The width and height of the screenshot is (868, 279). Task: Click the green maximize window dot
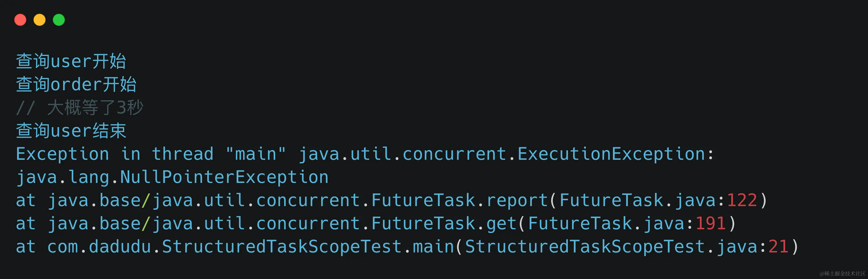[59, 20]
